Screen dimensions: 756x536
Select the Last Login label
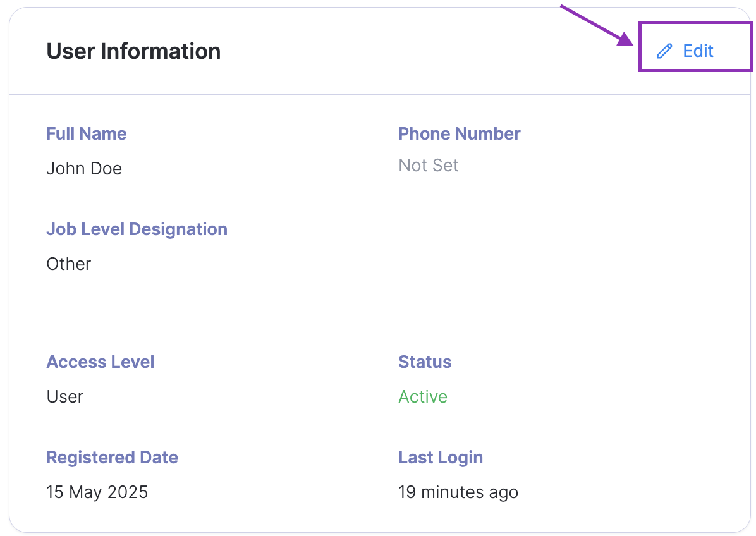point(441,458)
